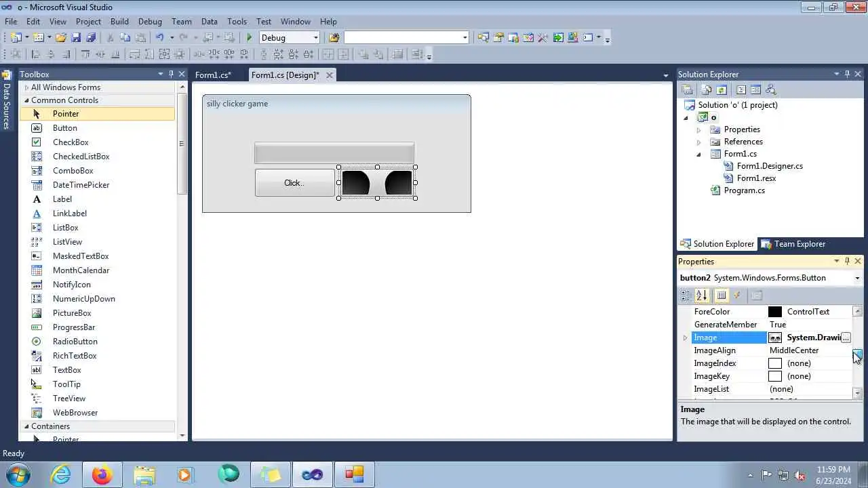Click View Class Diagram icon in Solution Explorer
The image size is (868, 488).
click(770, 89)
